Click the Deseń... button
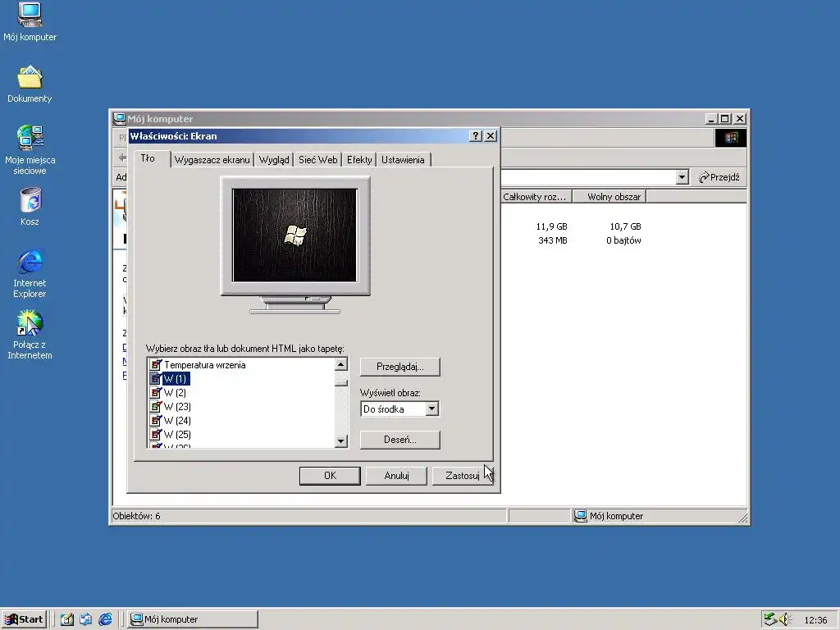Image resolution: width=840 pixels, height=630 pixels. [x=399, y=440]
